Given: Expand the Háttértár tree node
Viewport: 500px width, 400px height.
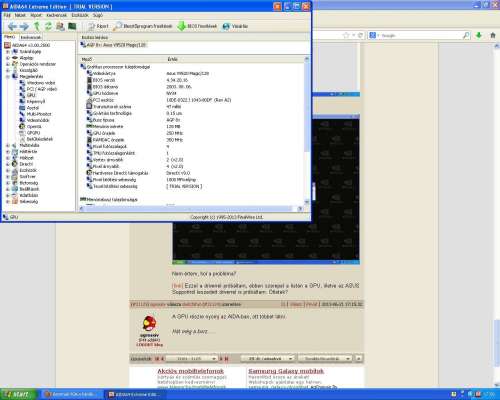Looking at the screenshot, I should coord(8,152).
